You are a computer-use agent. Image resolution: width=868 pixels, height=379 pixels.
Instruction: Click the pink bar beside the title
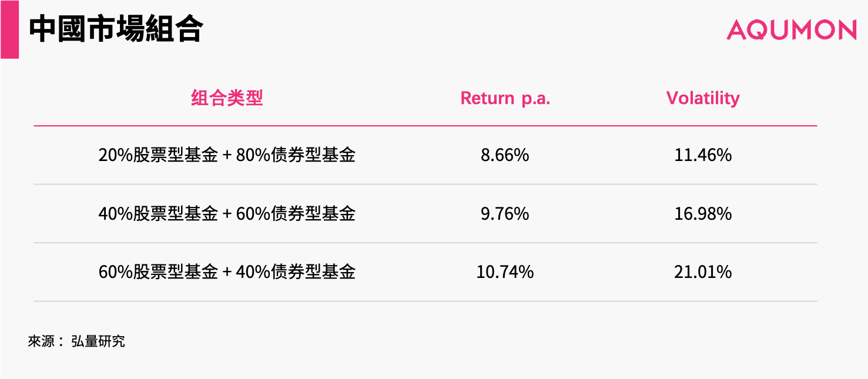[x=9, y=29]
